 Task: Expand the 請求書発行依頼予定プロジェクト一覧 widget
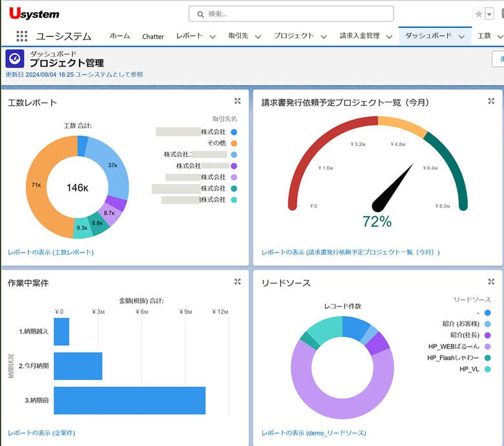[x=491, y=101]
